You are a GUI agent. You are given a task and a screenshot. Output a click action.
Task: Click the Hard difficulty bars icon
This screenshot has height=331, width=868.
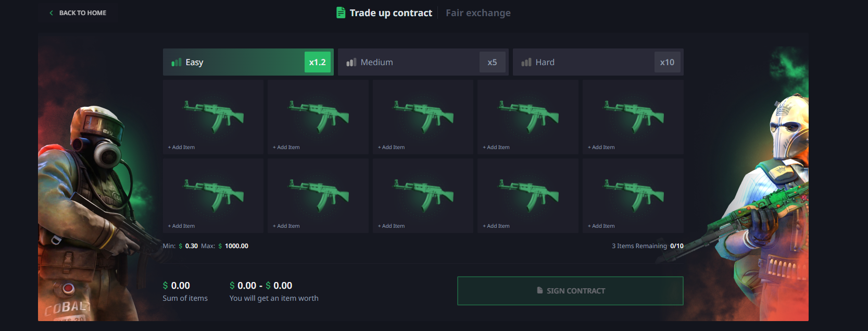coord(526,63)
